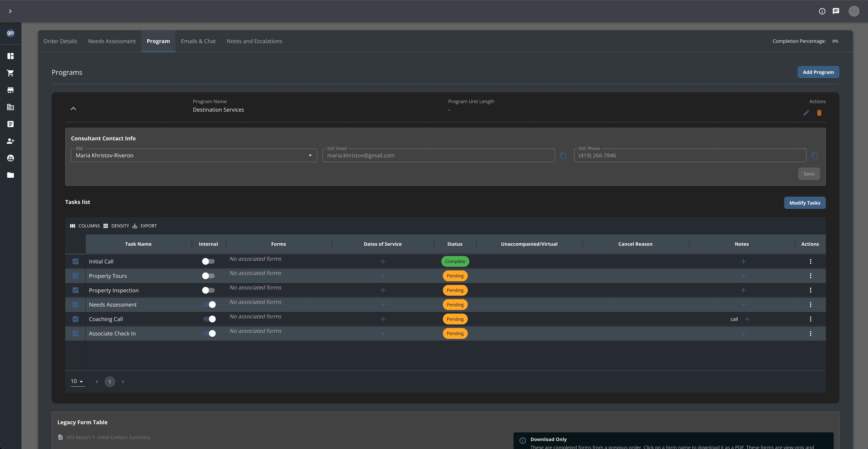Open actions menu for Associate Check In
Screen dimensions: 868x449
point(810,333)
